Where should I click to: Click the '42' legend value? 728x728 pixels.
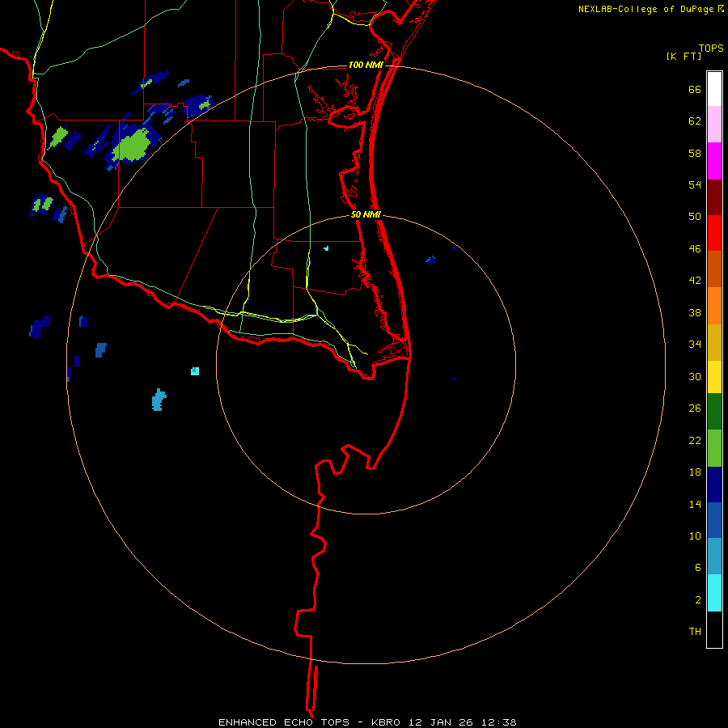[695, 281]
